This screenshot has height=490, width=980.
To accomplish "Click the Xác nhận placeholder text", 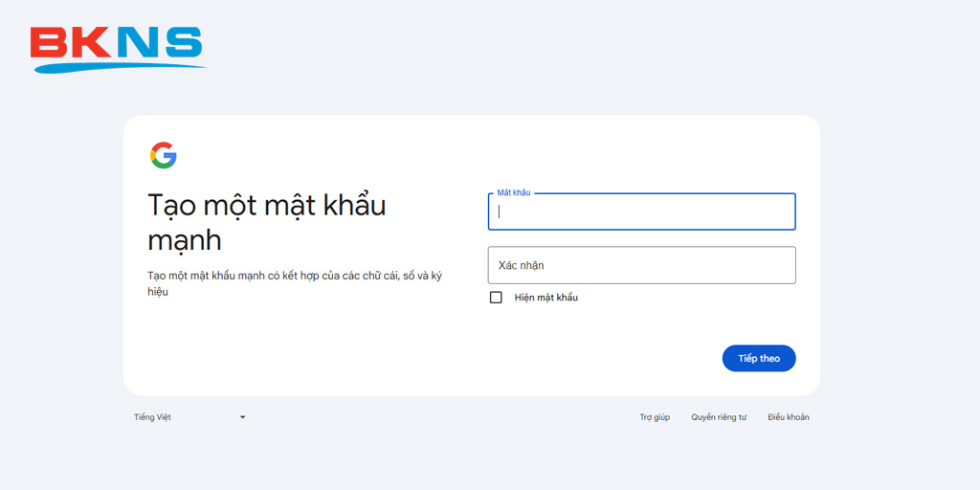I will coord(522,265).
